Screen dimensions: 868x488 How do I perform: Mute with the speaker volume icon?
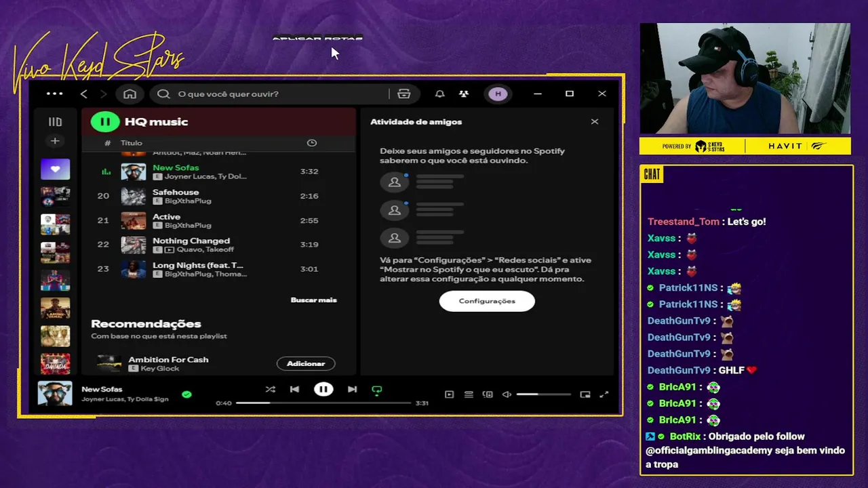[507, 394]
